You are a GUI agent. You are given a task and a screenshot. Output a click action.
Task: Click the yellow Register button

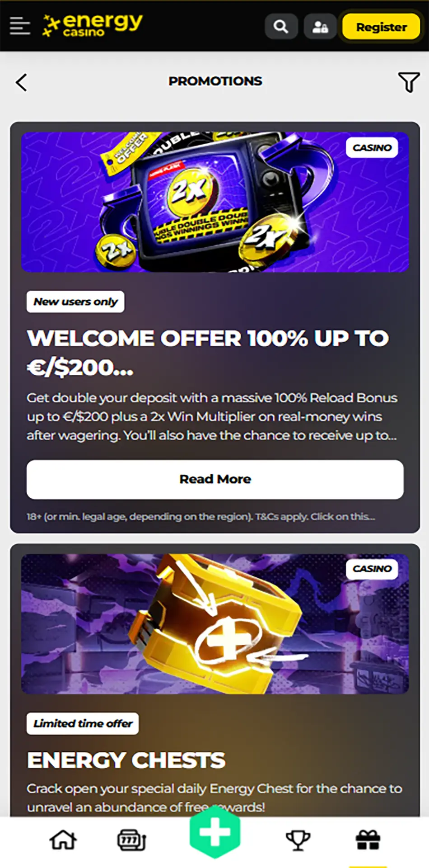point(381,27)
